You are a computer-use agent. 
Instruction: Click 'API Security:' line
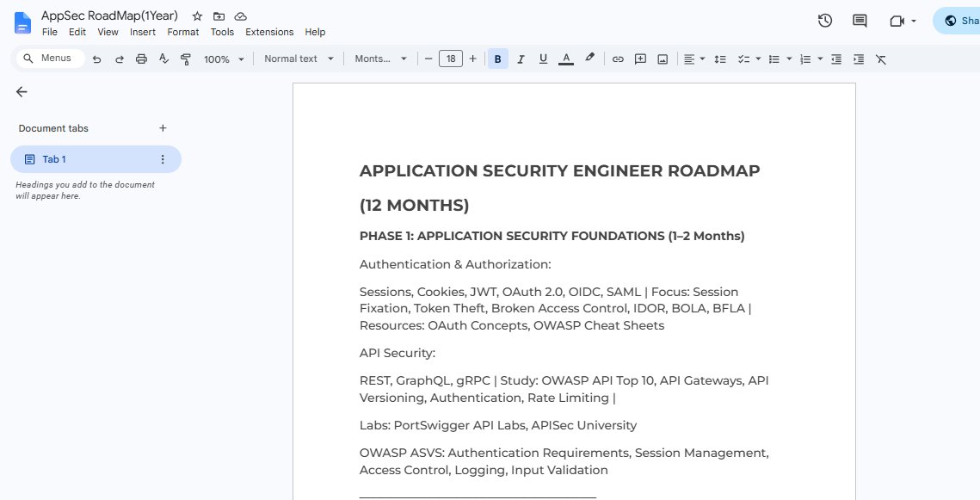(397, 353)
